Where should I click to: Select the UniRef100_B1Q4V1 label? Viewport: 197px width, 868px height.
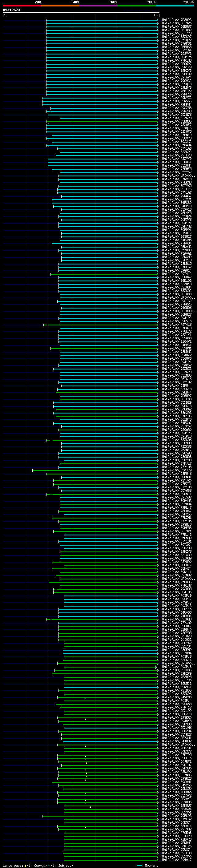(x=176, y=342)
